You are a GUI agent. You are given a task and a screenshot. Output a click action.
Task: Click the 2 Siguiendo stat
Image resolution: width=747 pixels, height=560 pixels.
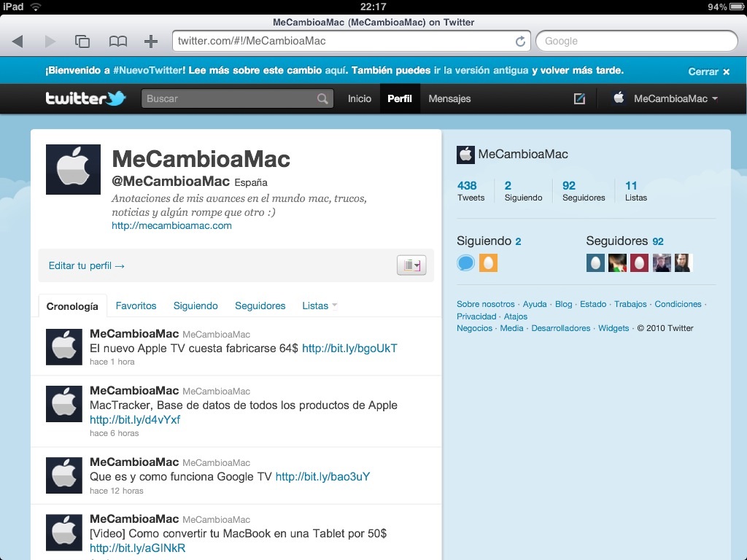(523, 190)
